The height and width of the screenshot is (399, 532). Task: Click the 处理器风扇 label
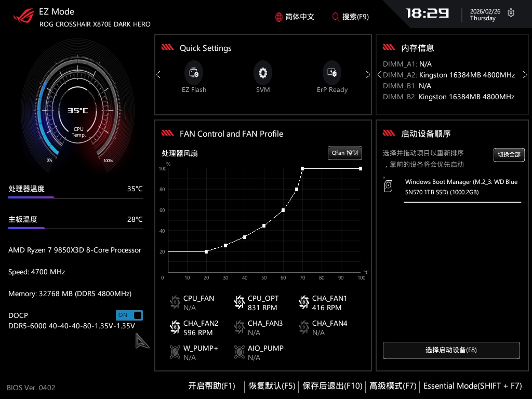coord(179,153)
